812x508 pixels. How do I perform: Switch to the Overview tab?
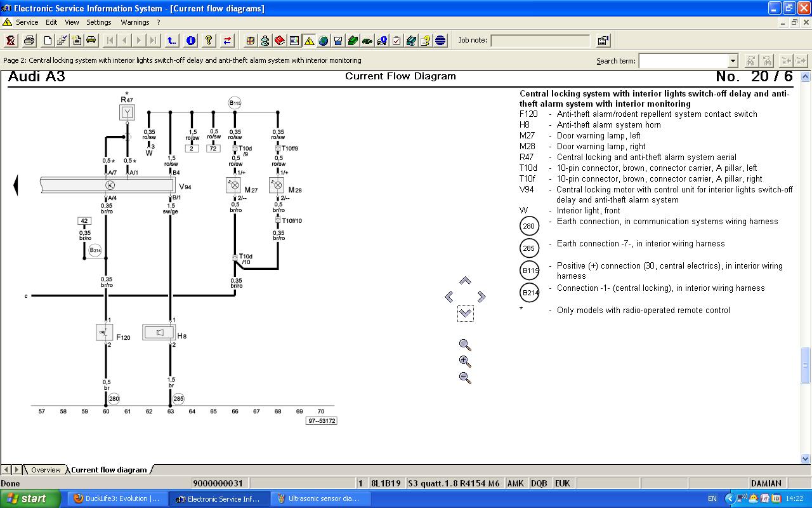pyautogui.click(x=46, y=470)
